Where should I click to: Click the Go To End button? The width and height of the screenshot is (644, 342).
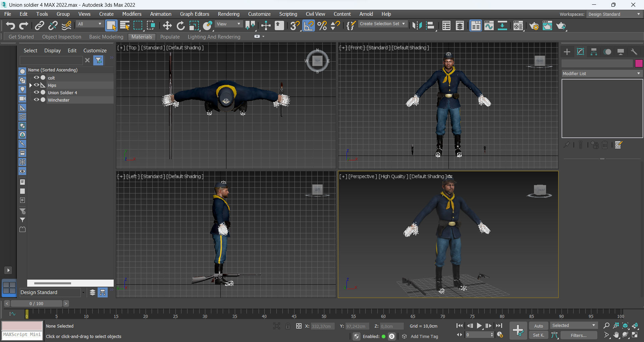(x=499, y=326)
